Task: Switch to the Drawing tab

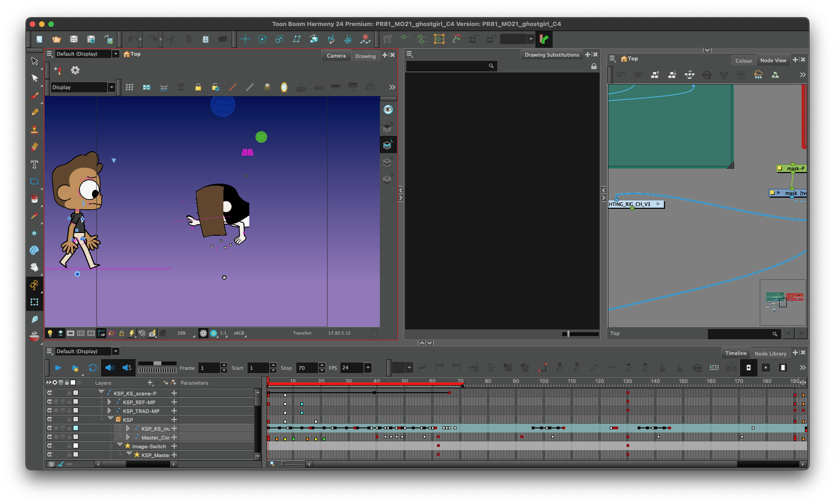Action: tap(365, 56)
